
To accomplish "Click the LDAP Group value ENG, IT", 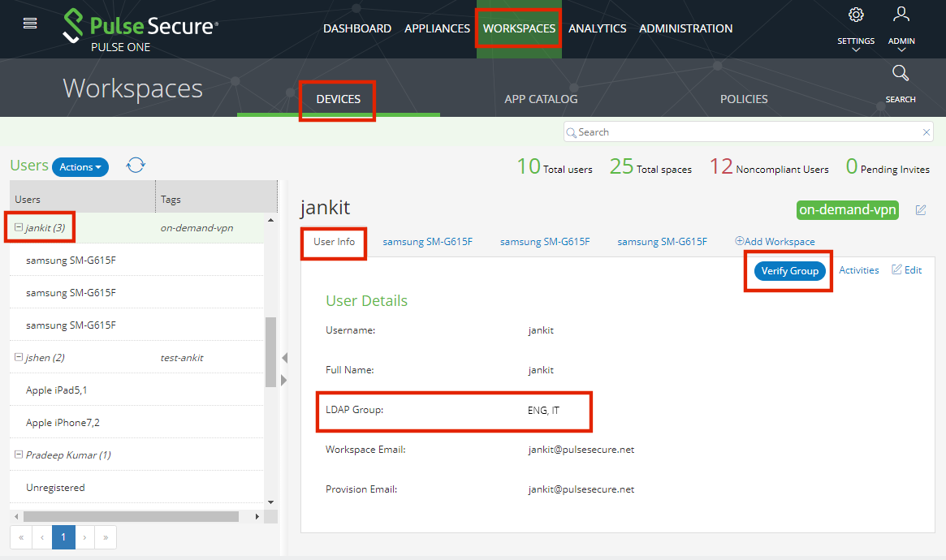I will click(543, 410).
